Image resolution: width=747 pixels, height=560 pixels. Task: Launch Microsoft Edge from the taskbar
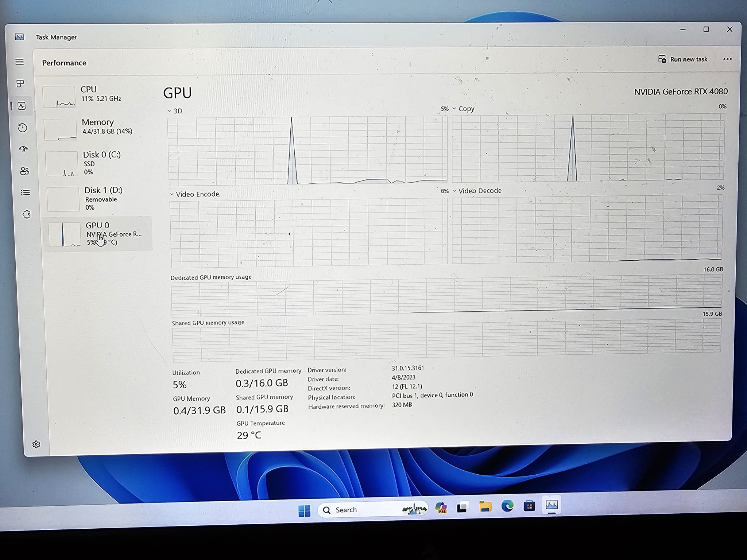coord(507,506)
